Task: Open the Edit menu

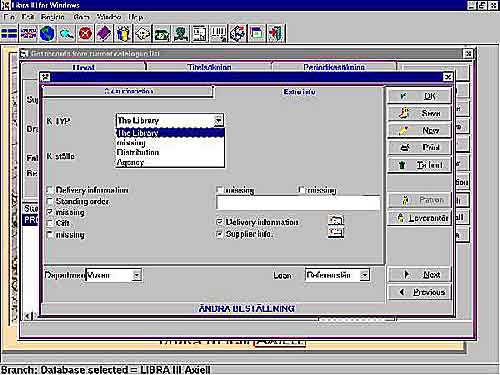Action: coord(28,17)
